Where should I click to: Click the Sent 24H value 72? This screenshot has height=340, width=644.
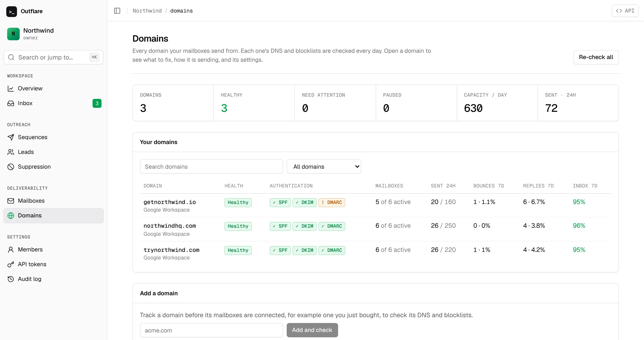point(551,108)
